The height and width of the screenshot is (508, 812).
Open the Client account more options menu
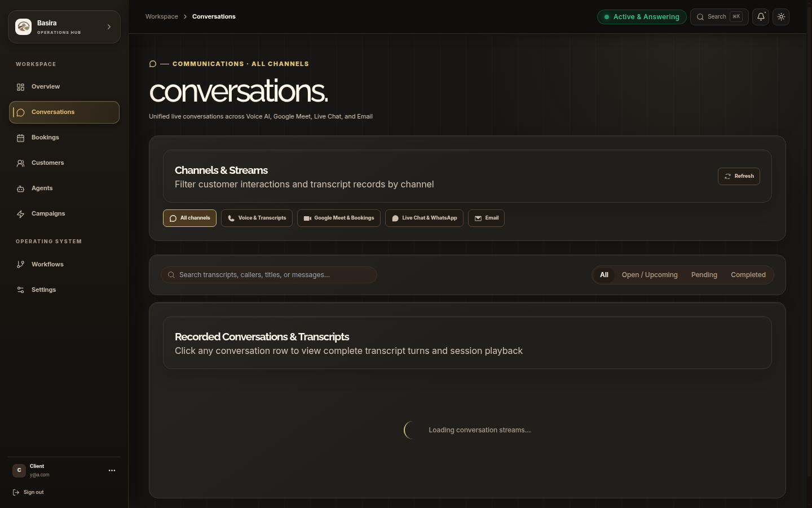(112, 470)
